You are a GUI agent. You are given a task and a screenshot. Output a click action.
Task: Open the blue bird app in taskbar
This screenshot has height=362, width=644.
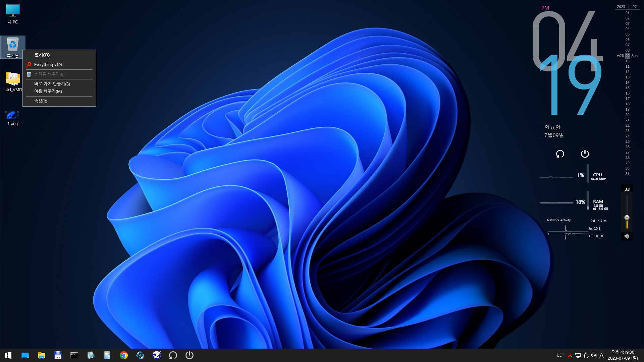point(157,355)
